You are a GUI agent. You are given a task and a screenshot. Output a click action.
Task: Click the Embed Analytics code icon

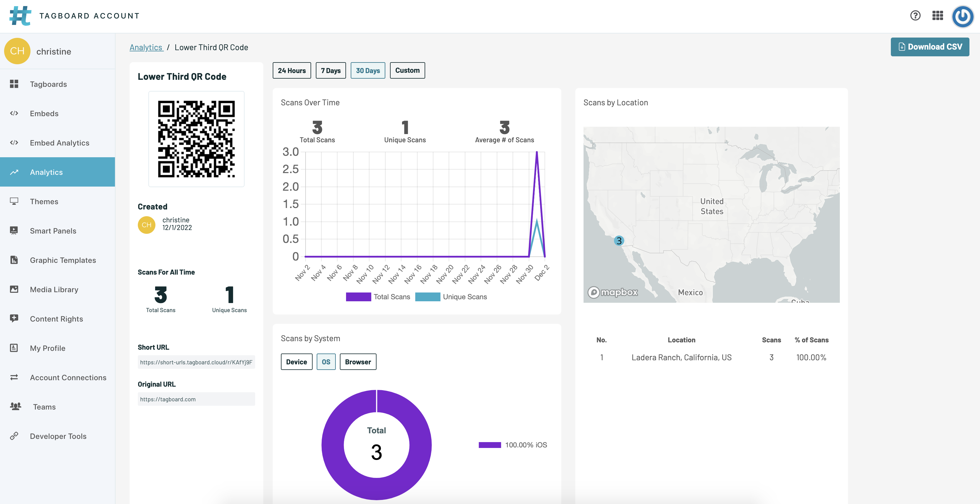click(x=14, y=143)
